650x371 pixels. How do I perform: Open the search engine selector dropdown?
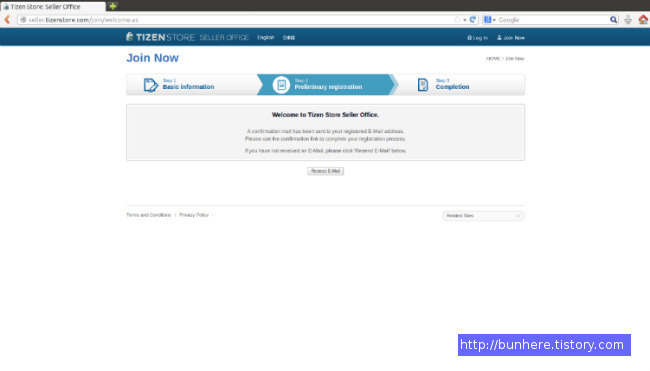490,19
